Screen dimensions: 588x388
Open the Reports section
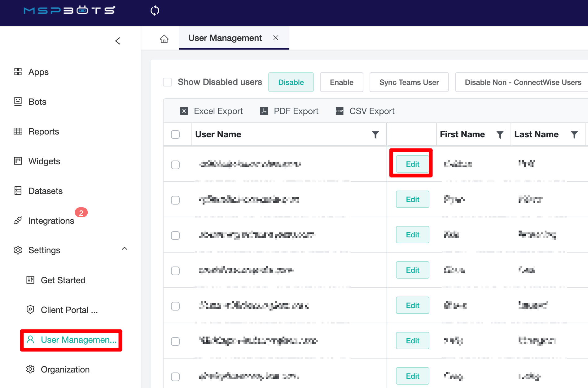pos(43,131)
